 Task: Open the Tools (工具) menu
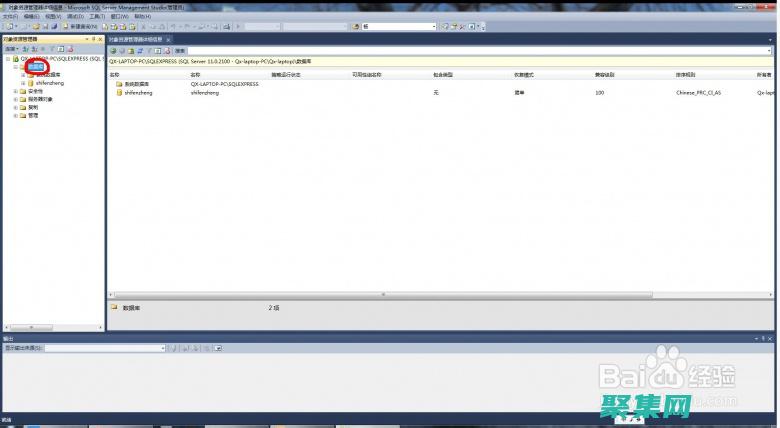(x=96, y=16)
